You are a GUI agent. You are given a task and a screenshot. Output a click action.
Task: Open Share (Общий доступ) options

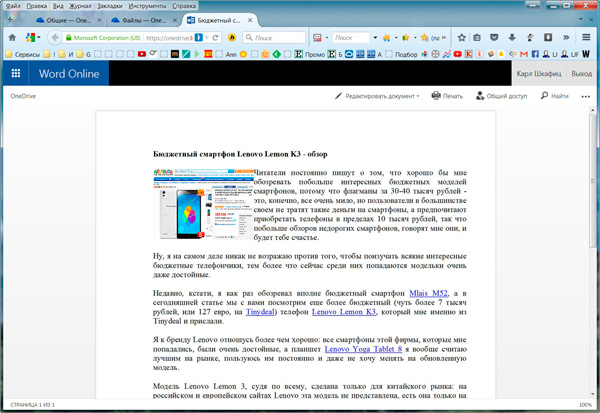pyautogui.click(x=503, y=96)
